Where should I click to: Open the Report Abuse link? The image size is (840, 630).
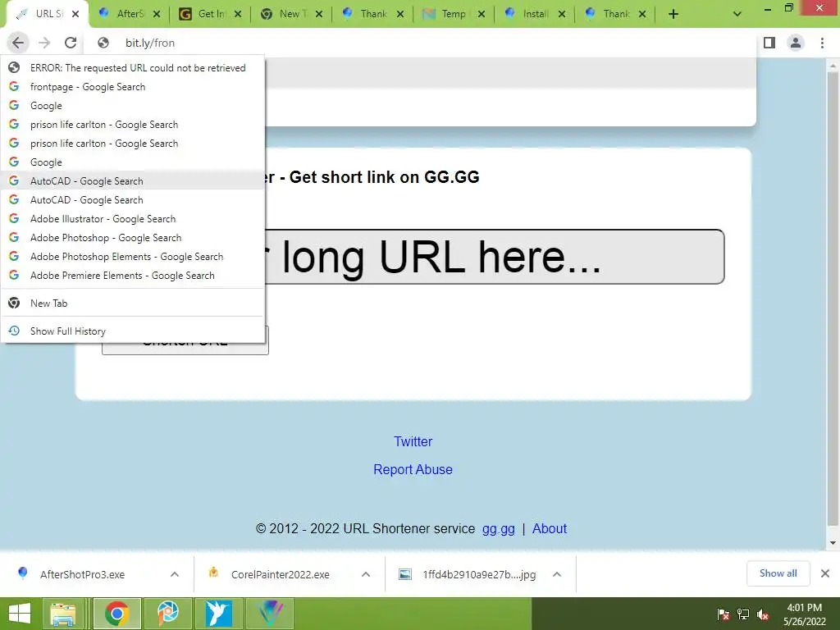pos(413,469)
